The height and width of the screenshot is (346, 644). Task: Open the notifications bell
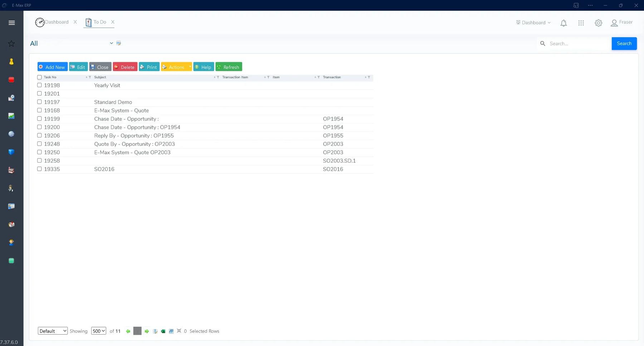563,23
